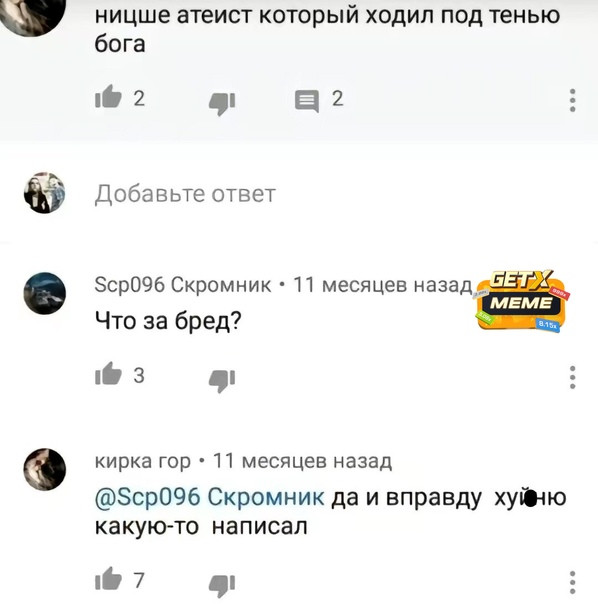Open replies icon showing 2 replies
Screen dimensions: 598x604
point(307,101)
